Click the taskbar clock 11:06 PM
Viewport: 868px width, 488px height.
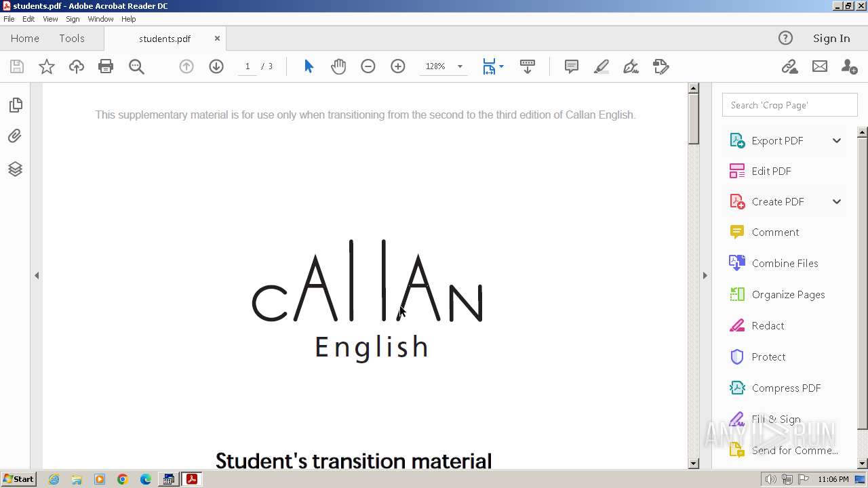point(833,479)
